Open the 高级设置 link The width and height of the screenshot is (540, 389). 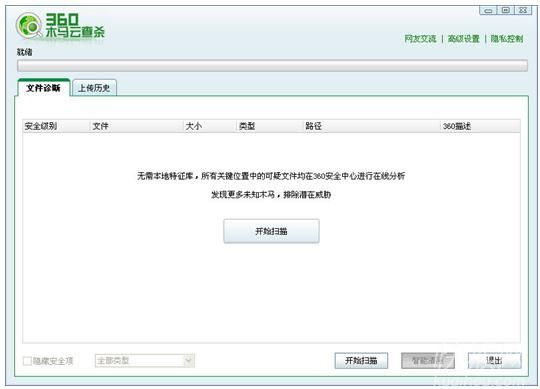464,39
